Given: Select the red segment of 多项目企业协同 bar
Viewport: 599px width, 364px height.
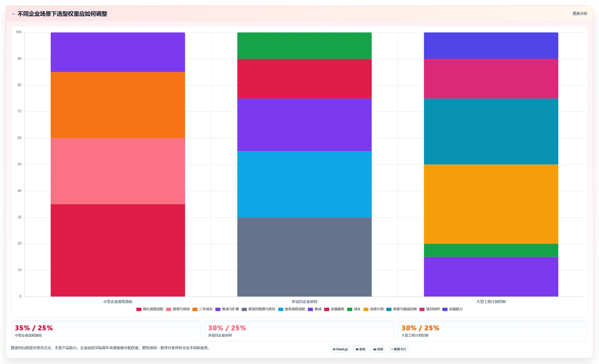Looking at the screenshot, I should click(304, 79).
